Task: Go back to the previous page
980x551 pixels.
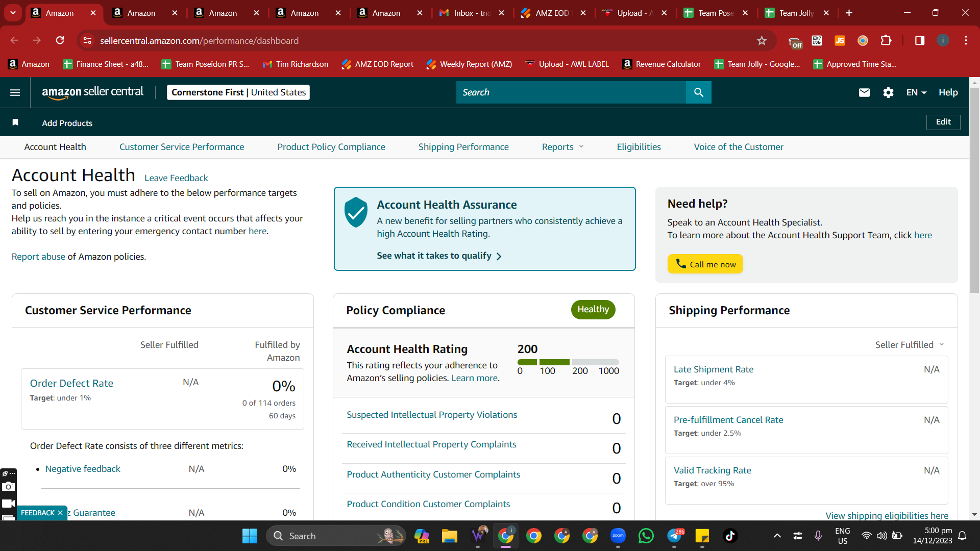Action: (14, 40)
